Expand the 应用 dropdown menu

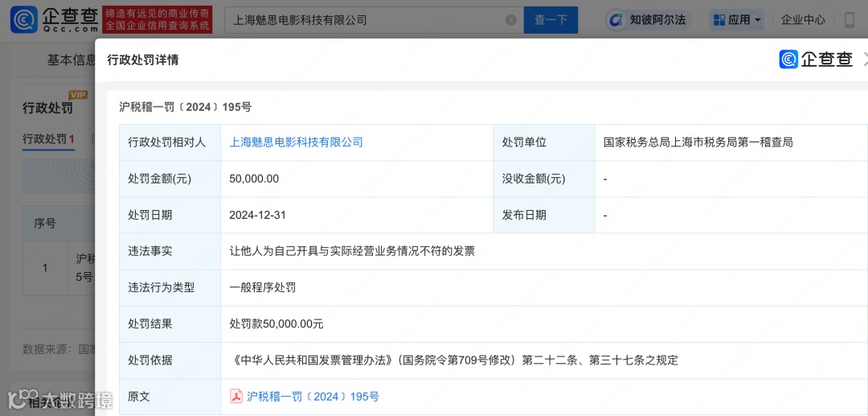point(737,20)
